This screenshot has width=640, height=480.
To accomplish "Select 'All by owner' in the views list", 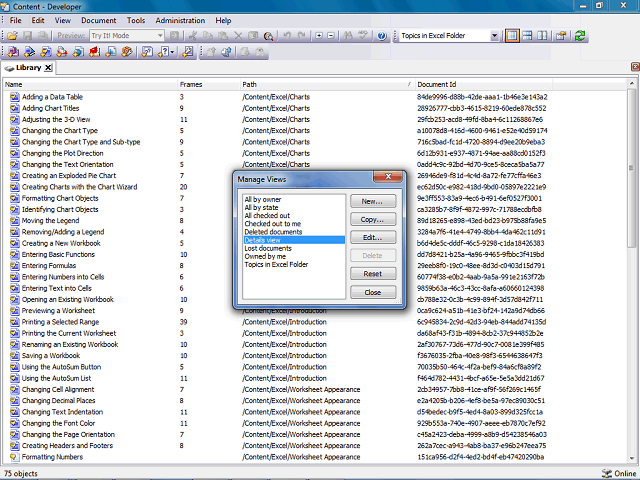I will pos(263,200).
